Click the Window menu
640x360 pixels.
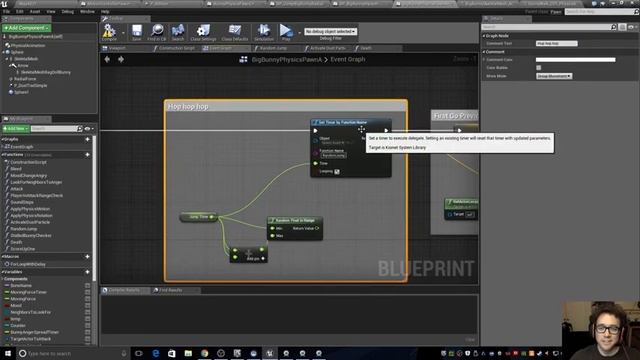coord(87,11)
